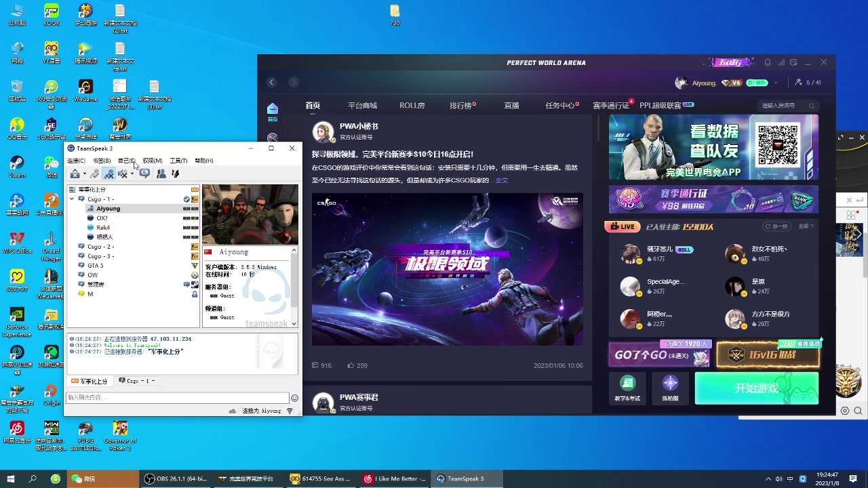Click the GO了个GO banner button

[x=660, y=354]
